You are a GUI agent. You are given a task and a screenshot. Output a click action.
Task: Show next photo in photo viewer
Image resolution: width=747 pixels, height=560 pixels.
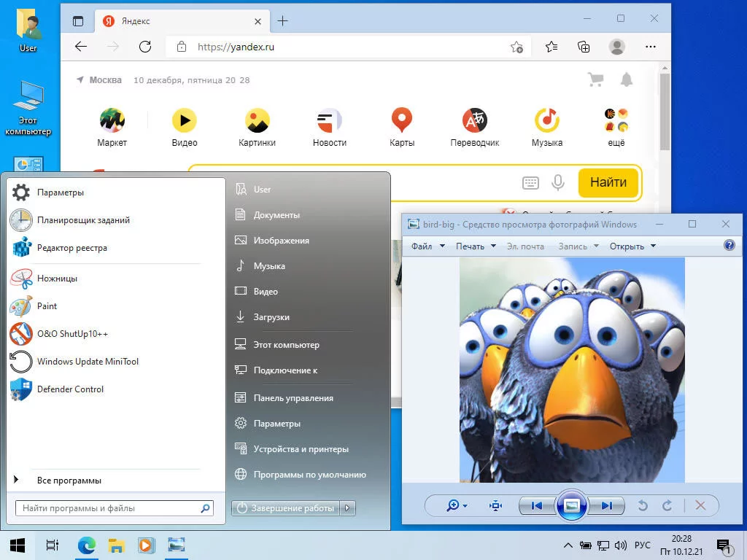(606, 505)
